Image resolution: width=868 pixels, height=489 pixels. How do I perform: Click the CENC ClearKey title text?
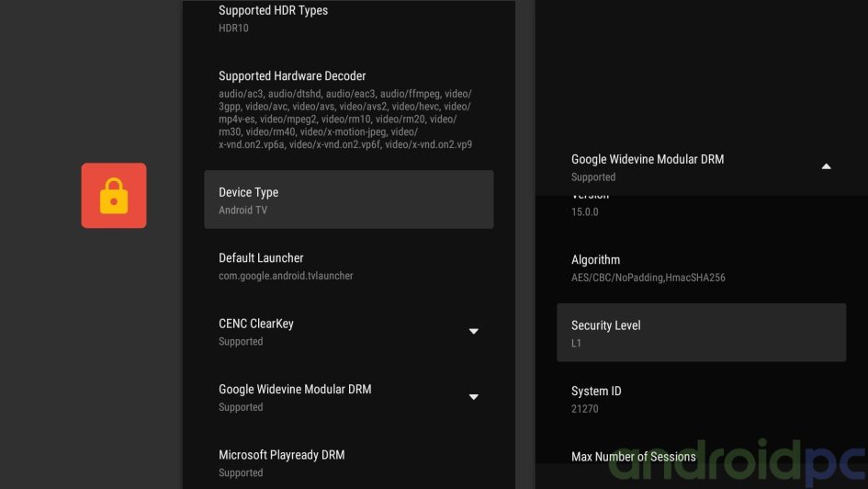255,324
